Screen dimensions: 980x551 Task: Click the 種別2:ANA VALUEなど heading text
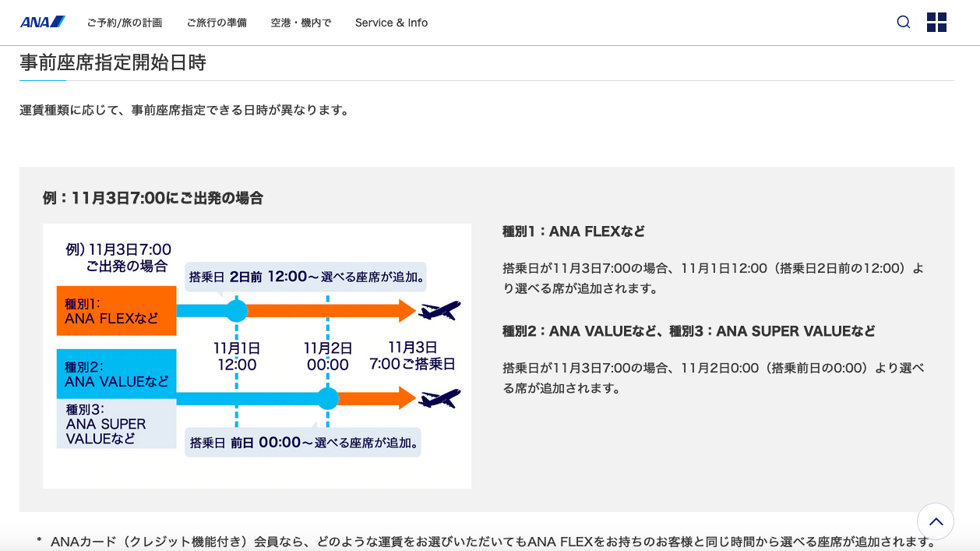(689, 331)
